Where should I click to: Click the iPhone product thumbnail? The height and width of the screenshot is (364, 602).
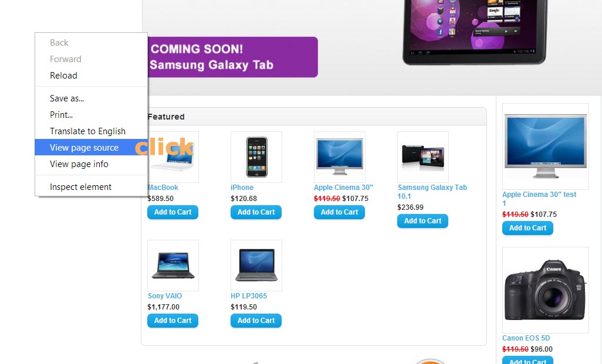click(256, 157)
